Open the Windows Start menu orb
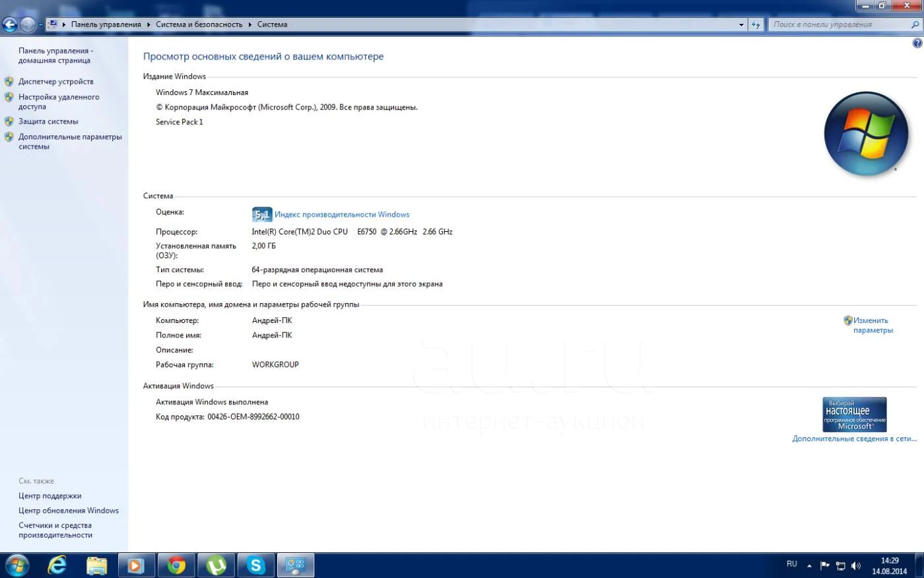 click(16, 565)
